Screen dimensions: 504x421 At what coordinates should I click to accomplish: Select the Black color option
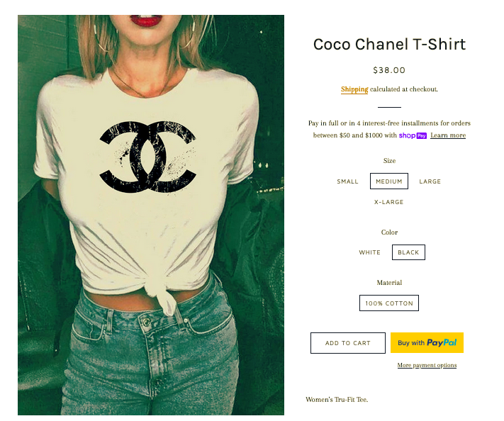(x=408, y=252)
